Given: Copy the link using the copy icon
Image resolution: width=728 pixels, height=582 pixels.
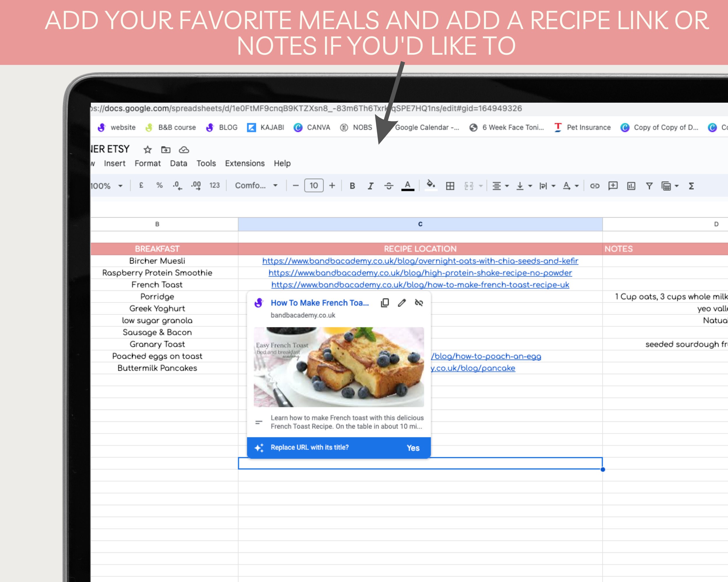Looking at the screenshot, I should 385,303.
